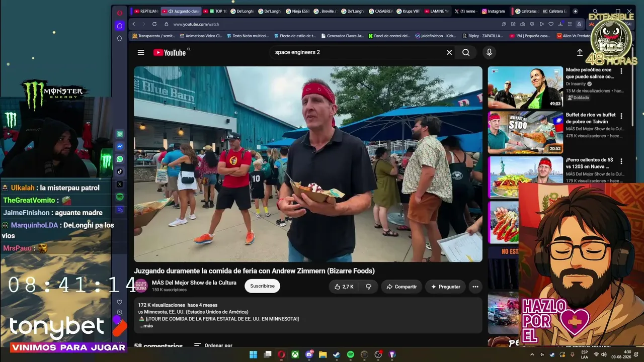This screenshot has width=644, height=362.
Task: Open the Perro calientes de 5$ thumbnail
Action: click(525, 177)
